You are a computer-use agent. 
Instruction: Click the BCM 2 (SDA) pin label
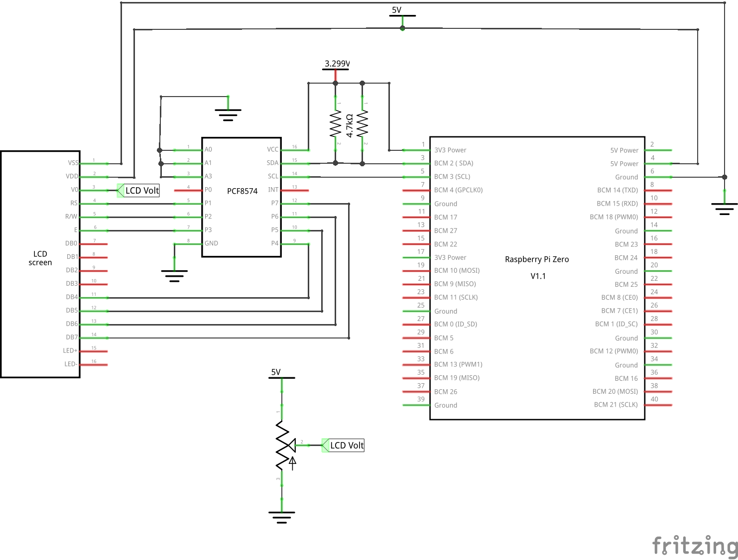[x=453, y=163]
